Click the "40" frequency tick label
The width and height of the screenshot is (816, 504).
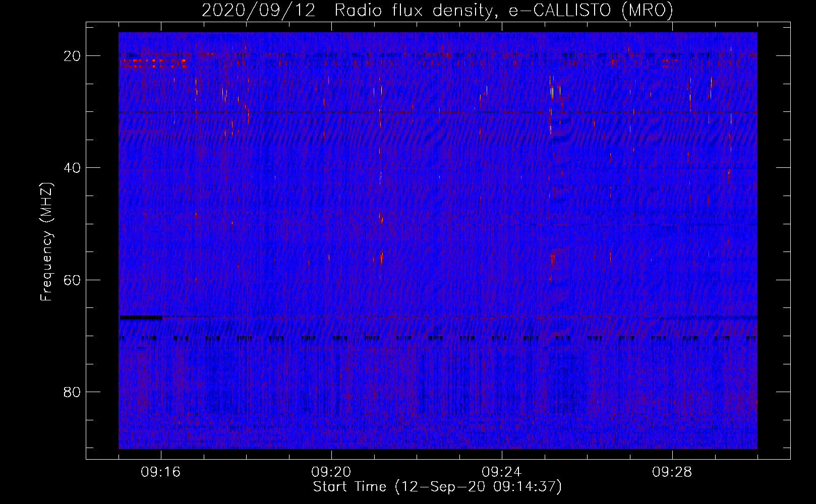pos(72,168)
